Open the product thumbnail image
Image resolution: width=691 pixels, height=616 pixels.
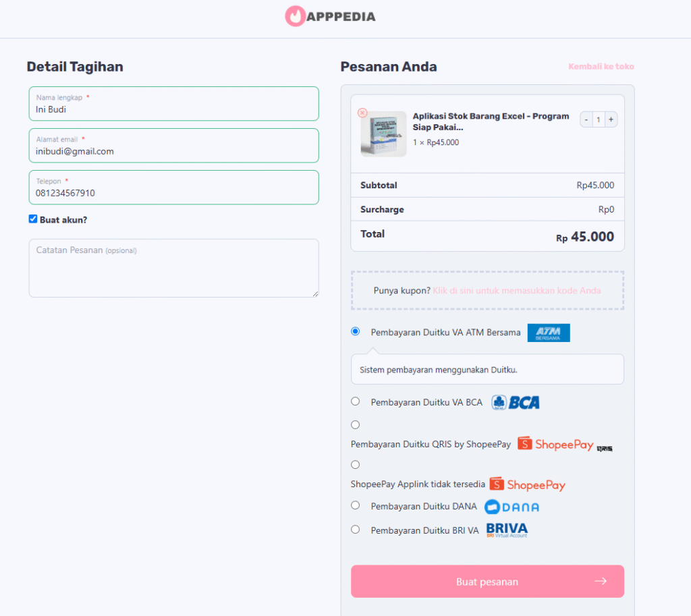pos(383,134)
